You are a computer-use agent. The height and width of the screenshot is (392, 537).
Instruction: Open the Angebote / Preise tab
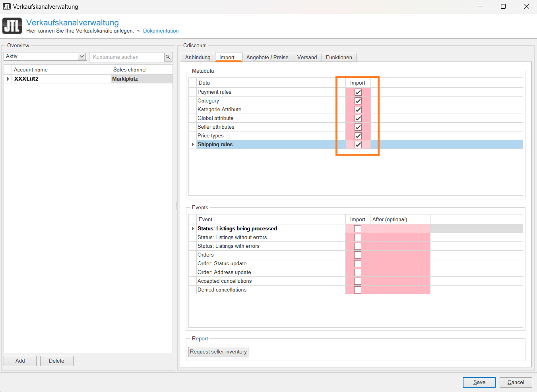tap(267, 58)
